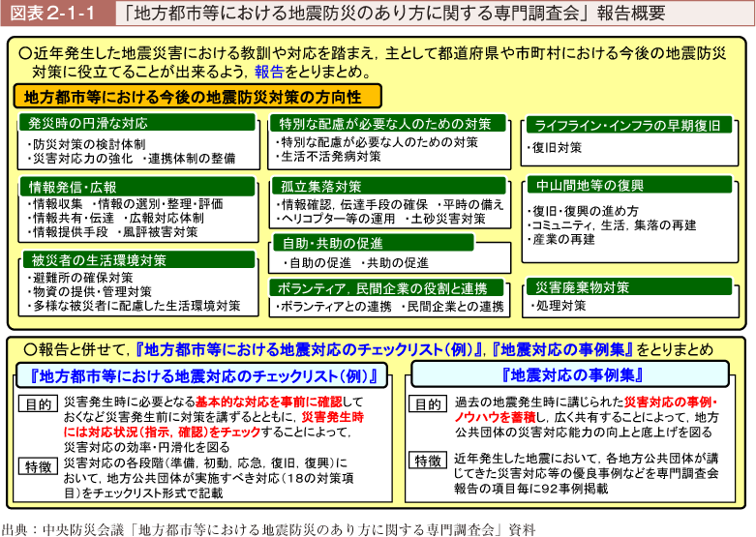
Task: Click the 物資の提供・管理対策 item
Action: (90, 291)
